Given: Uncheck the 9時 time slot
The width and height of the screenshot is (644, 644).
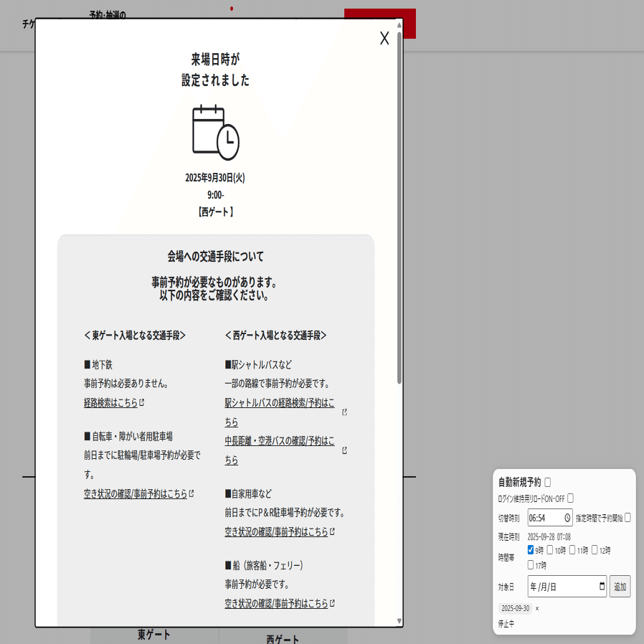Looking at the screenshot, I should 531,550.
